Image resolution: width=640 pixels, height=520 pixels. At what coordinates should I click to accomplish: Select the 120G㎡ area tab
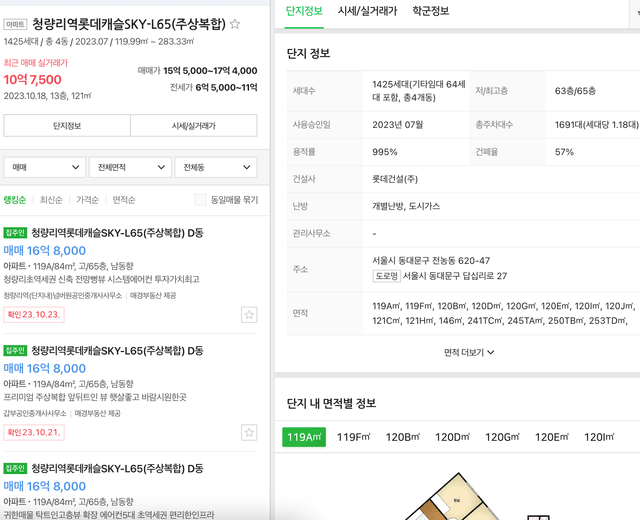tap(502, 437)
